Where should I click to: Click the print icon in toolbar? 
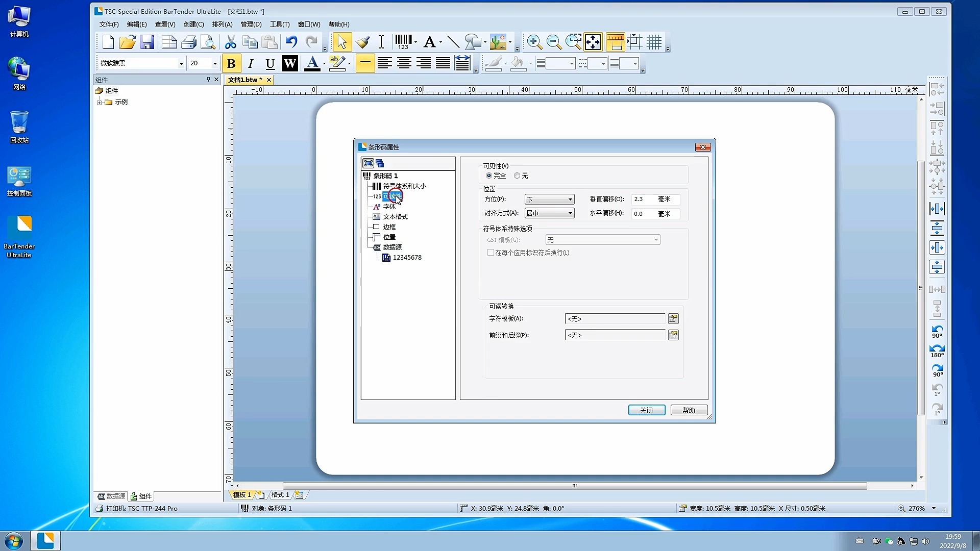188,42
